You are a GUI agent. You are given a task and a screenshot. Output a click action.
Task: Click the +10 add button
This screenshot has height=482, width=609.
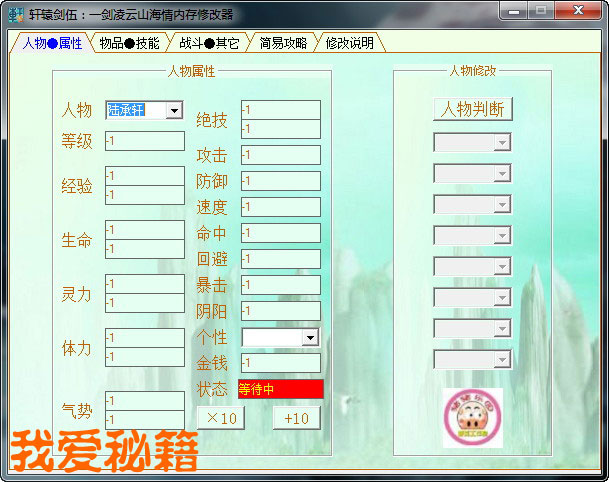[296, 418]
